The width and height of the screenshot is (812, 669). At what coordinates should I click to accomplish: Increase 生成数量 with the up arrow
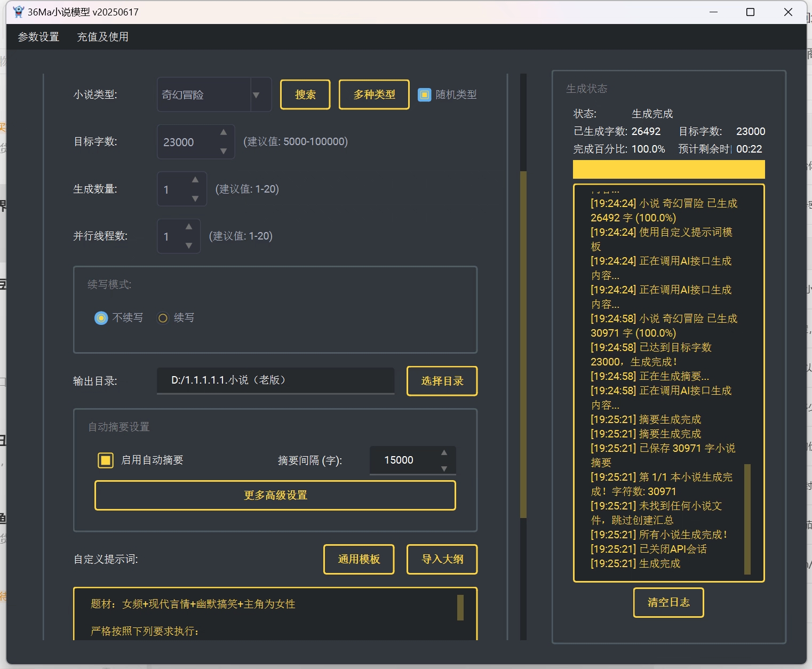click(x=195, y=180)
